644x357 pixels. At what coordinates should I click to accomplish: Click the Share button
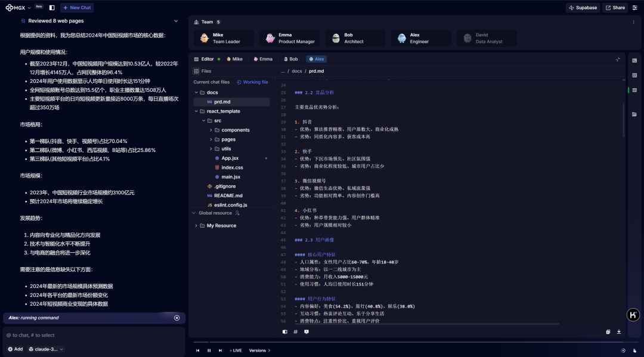click(x=615, y=7)
